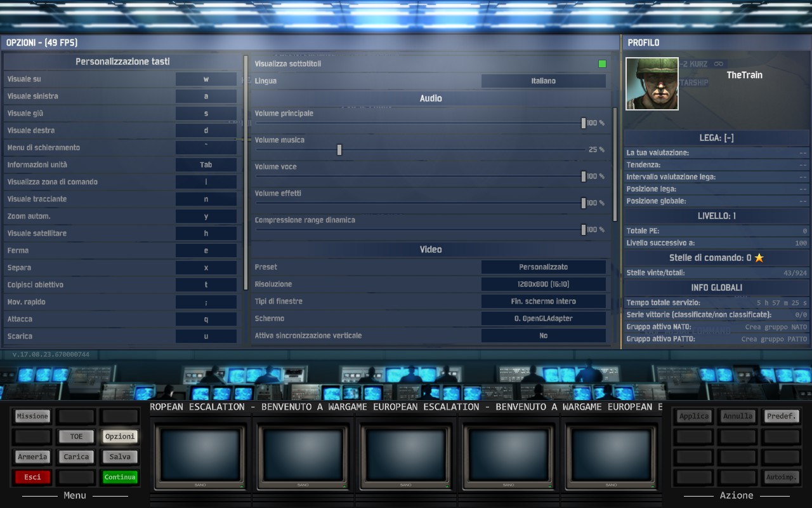Rebind the Colpisci obiettivo key t
This screenshot has width=812, height=508.
(x=206, y=285)
